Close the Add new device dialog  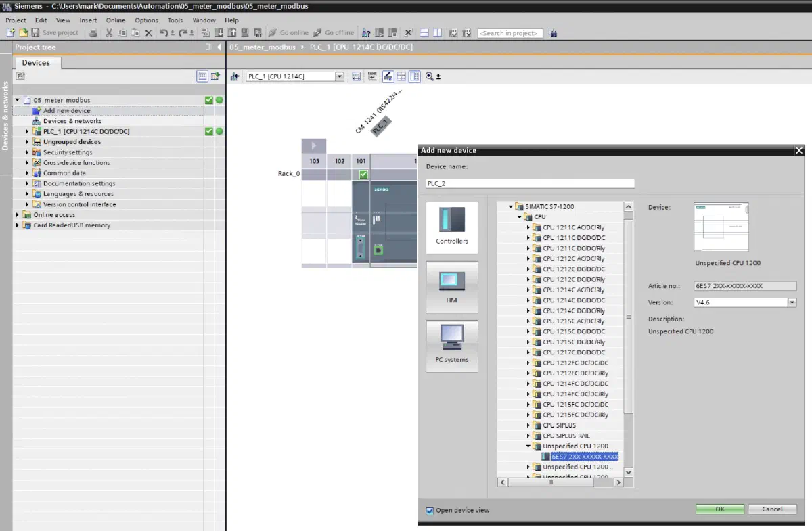799,150
